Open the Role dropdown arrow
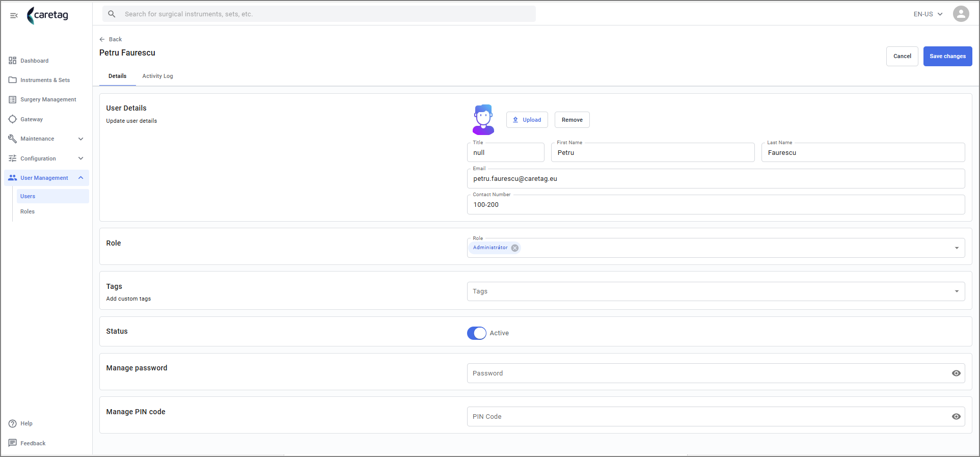 point(957,248)
